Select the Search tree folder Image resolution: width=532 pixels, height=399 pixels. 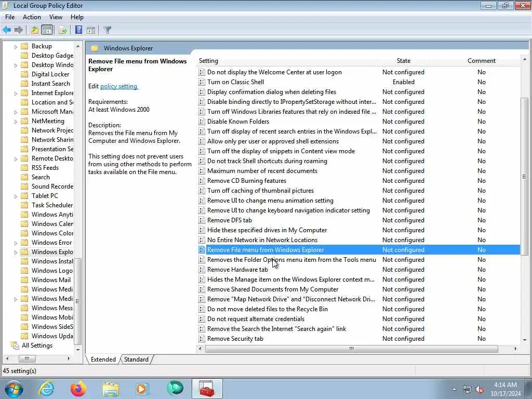tap(41, 177)
